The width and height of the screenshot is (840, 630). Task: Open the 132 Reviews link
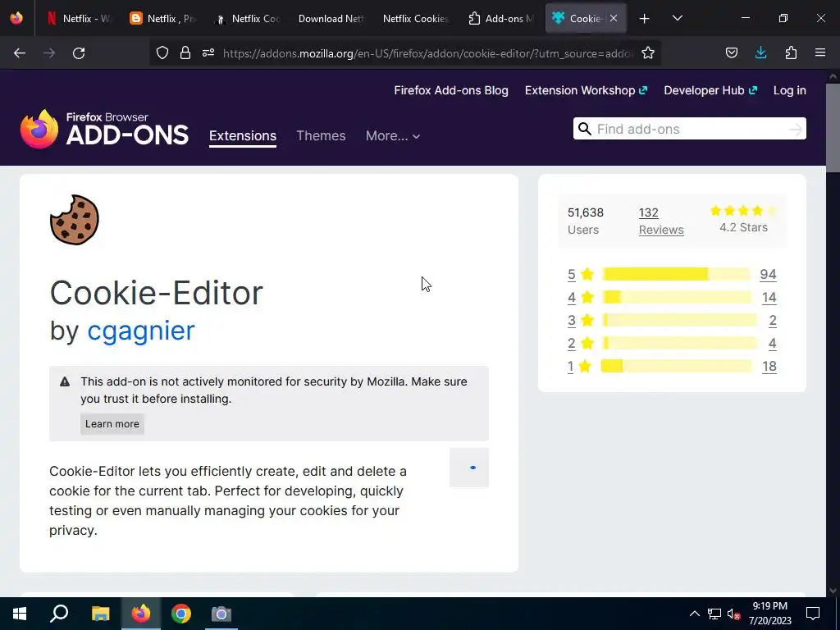(661, 221)
